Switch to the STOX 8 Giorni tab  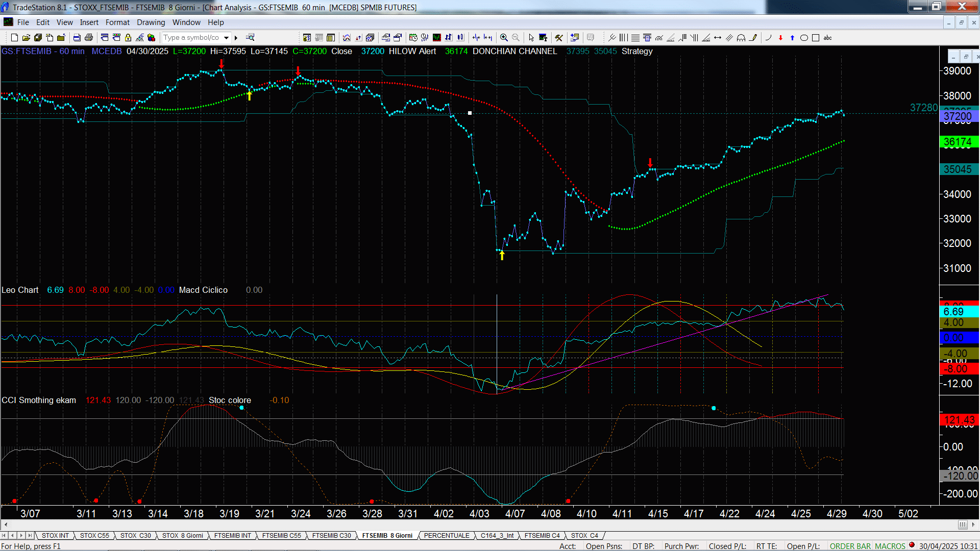click(182, 535)
